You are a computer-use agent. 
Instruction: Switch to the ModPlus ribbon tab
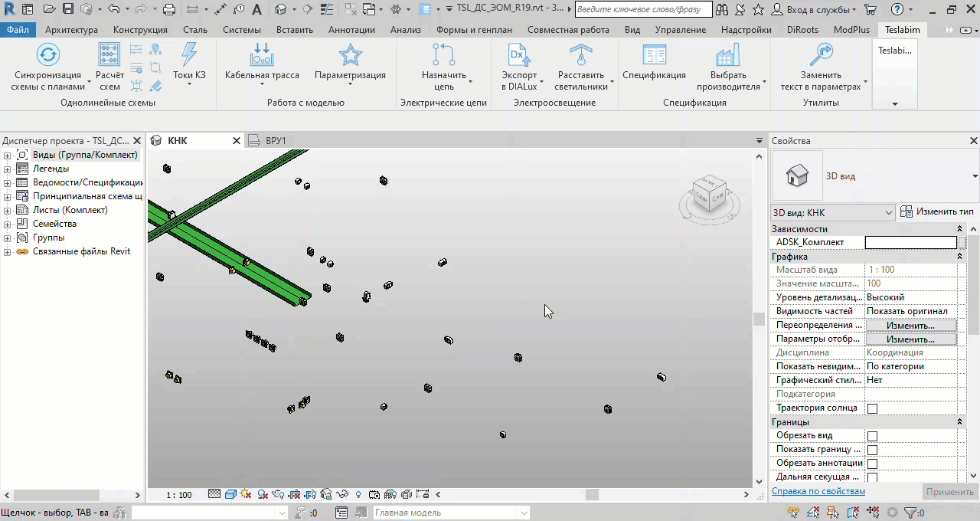click(851, 30)
